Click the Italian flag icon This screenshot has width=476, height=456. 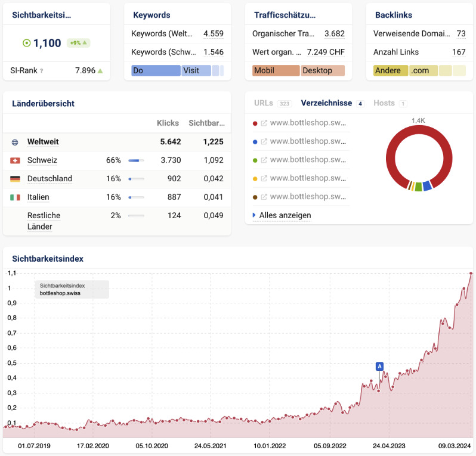15,197
